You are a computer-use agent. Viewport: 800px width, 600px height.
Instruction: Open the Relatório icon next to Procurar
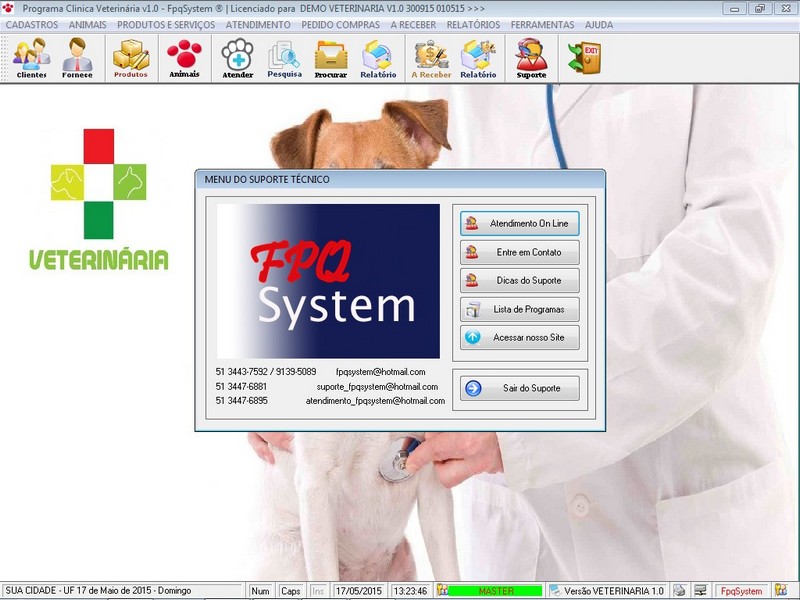pyautogui.click(x=378, y=58)
